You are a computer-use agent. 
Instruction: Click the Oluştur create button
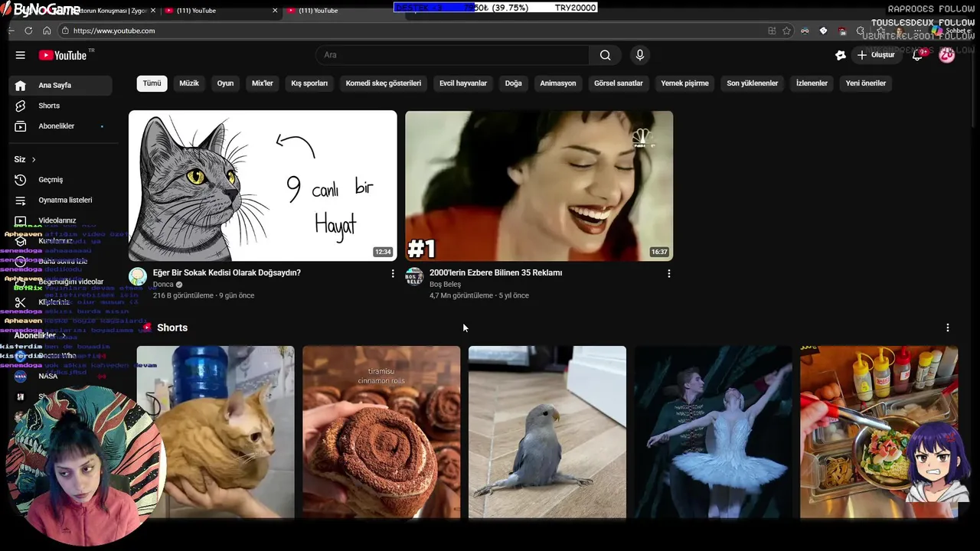(x=876, y=55)
